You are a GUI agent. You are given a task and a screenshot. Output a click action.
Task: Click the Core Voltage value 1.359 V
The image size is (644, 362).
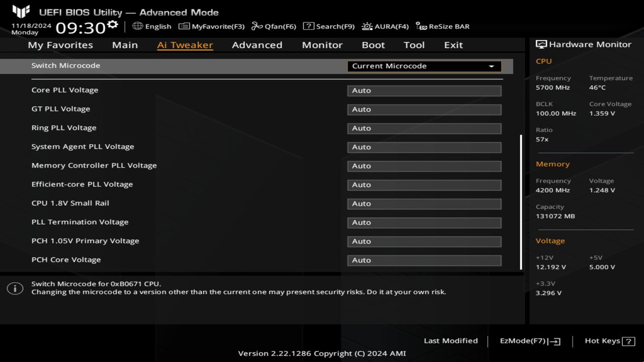[602, 114]
